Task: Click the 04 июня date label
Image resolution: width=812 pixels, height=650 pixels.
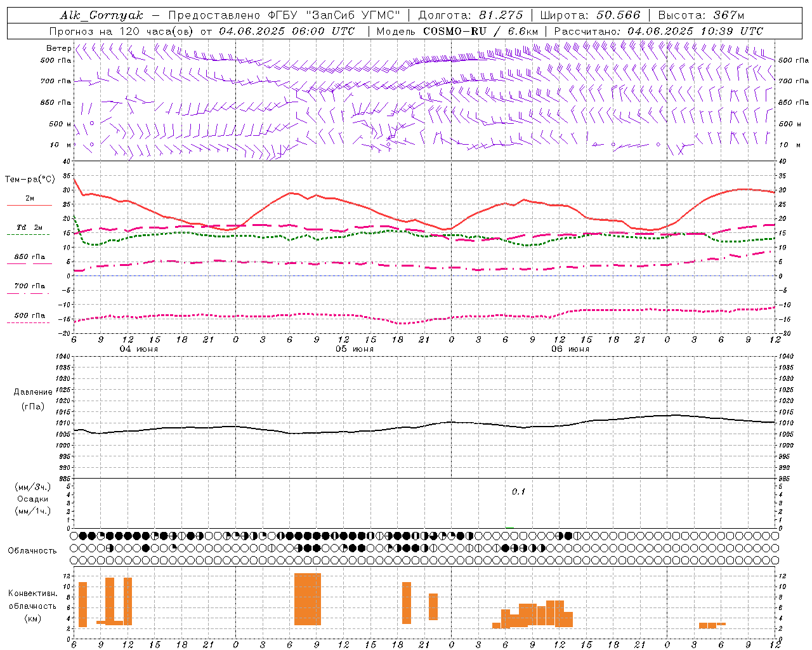Action: point(139,349)
